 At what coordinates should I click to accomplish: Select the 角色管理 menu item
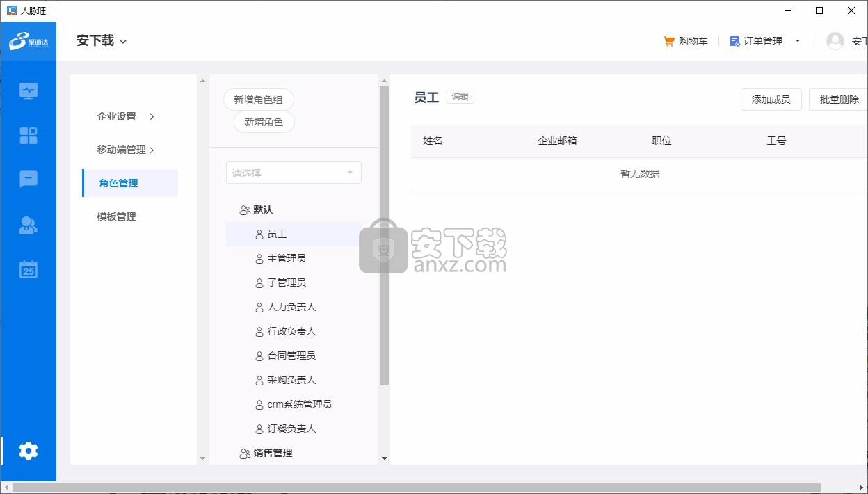(119, 183)
